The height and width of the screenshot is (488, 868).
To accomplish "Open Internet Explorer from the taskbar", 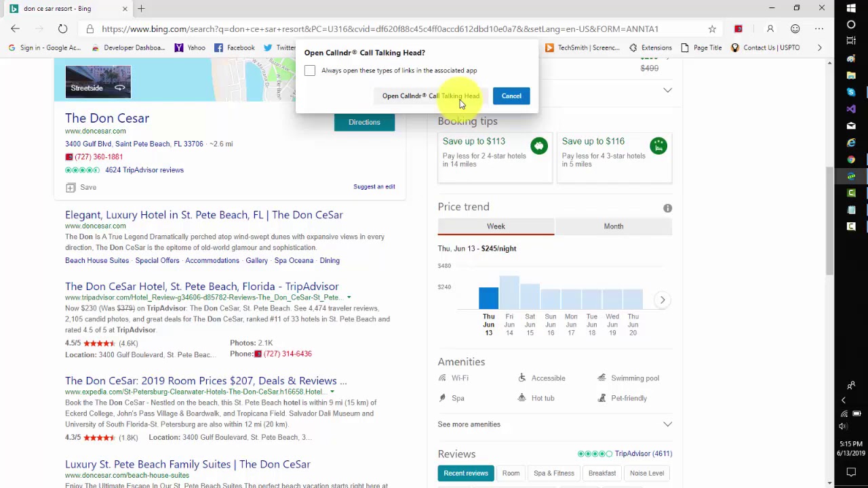I will 851,142.
